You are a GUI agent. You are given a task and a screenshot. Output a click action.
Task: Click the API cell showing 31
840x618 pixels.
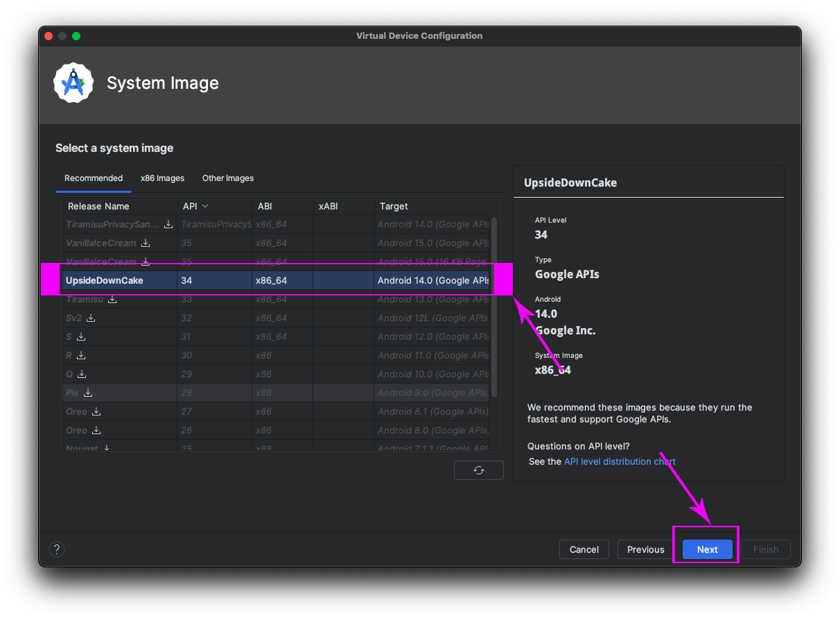(215, 337)
